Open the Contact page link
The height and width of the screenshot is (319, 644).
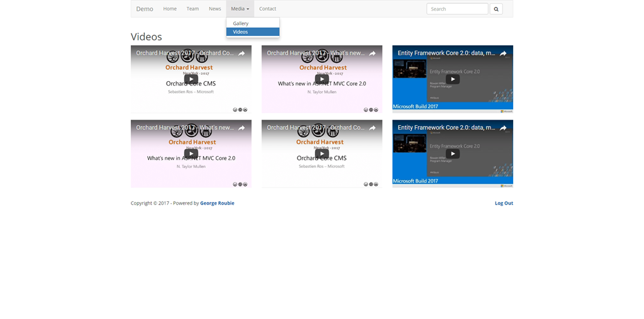coord(267,9)
